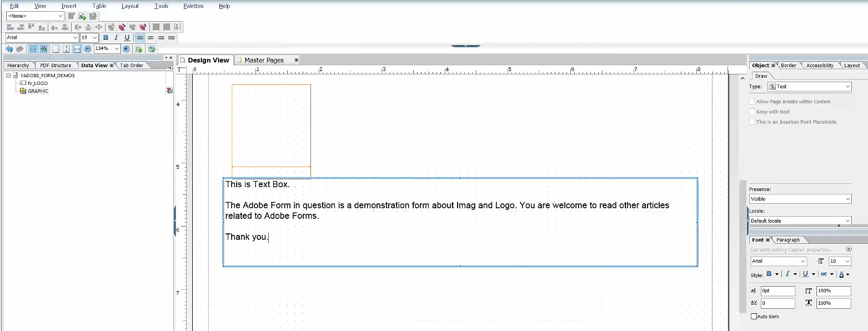Screen dimensions: 868x331
Task: Click the Underline style button in Font palette
Action: click(805, 274)
